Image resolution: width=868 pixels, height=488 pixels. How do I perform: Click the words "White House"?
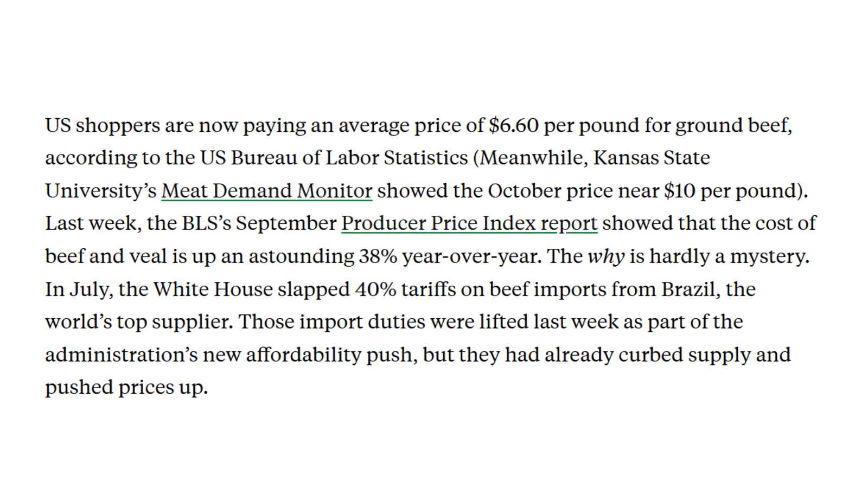pos(213,289)
